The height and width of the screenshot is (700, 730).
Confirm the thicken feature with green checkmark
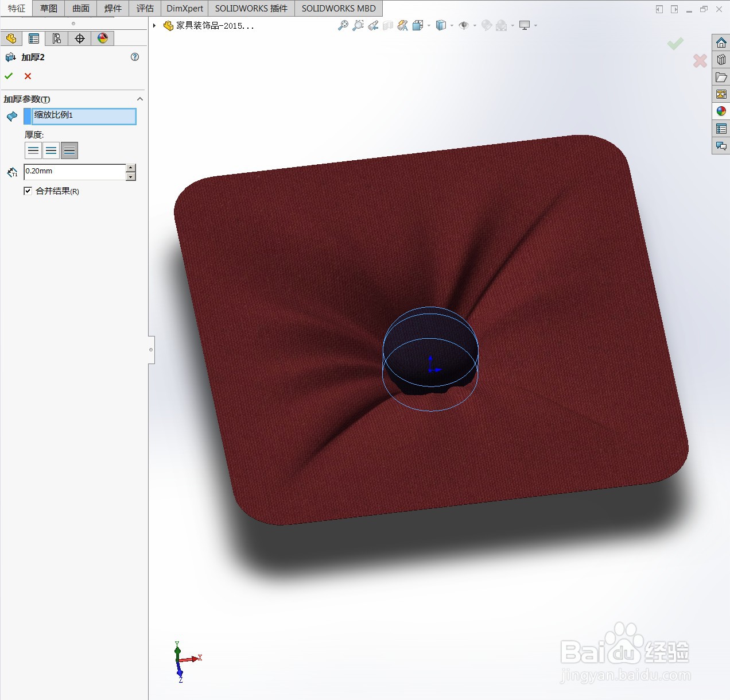pyautogui.click(x=9, y=76)
